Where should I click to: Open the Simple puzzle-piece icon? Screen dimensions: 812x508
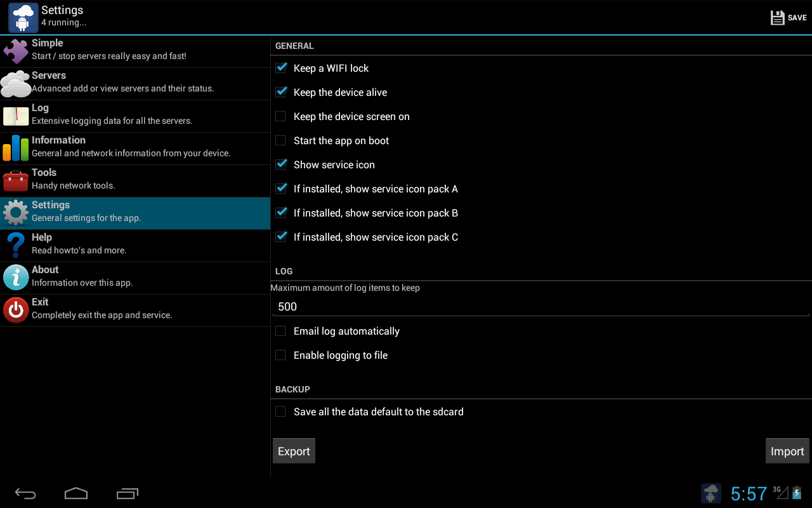(x=15, y=51)
